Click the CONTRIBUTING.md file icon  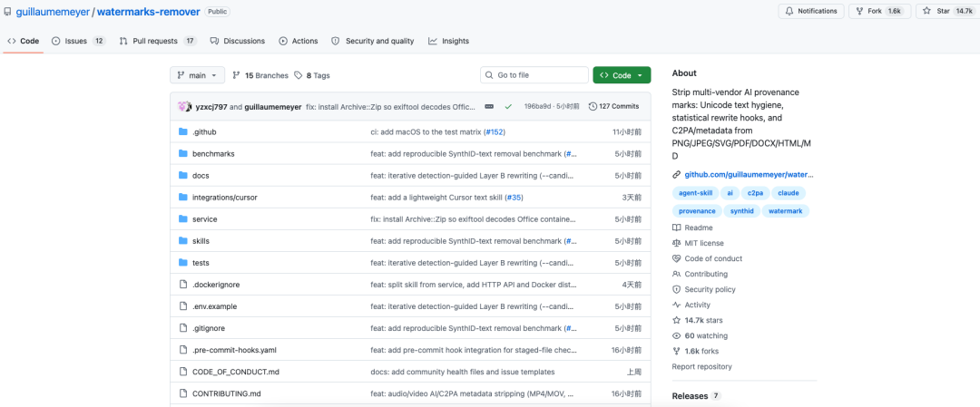pyautogui.click(x=183, y=394)
